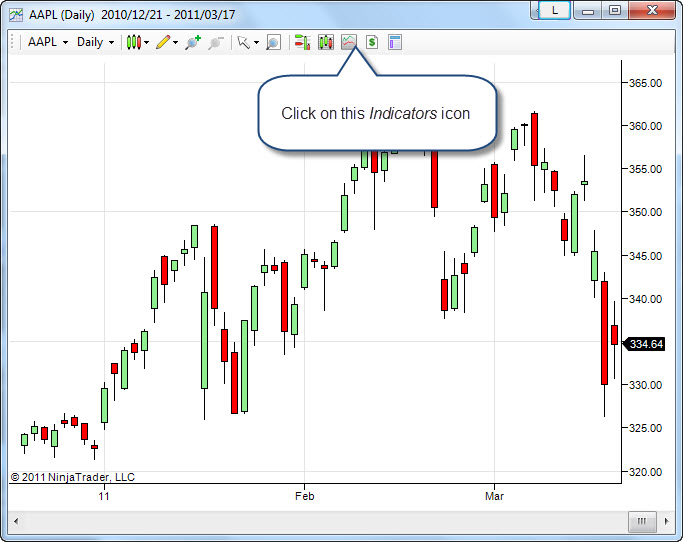Viewport: 683px width, 542px height.
Task: Open the chart Properties icon
Action: click(395, 42)
